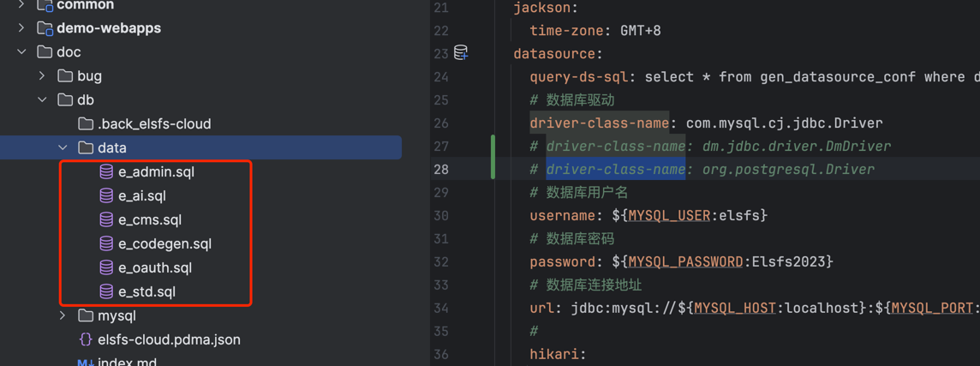Click the e_admin.sql database file icon
Image resolution: width=980 pixels, height=366 pixels.
pyautogui.click(x=106, y=171)
